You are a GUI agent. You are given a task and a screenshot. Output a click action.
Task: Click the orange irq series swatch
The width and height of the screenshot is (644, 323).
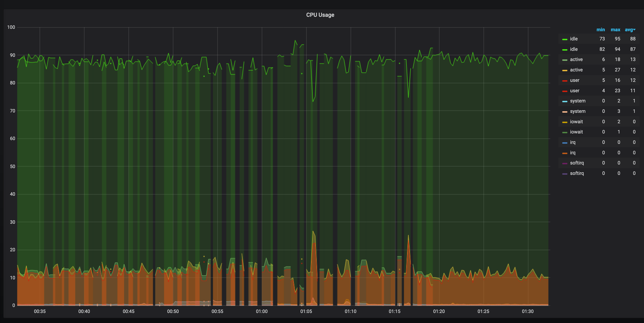[x=564, y=153]
